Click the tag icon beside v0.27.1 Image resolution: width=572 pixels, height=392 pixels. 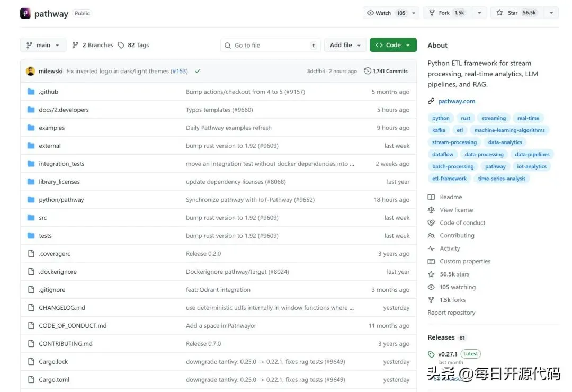(x=431, y=354)
